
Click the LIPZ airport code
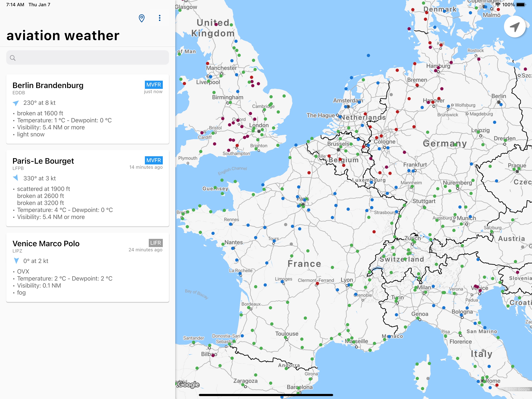pos(17,251)
